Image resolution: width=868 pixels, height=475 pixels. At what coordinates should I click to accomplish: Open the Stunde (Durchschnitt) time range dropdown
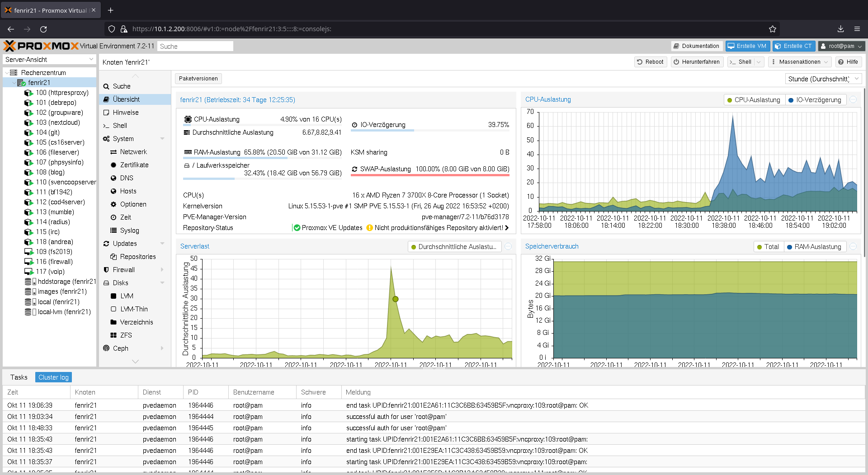(823, 79)
